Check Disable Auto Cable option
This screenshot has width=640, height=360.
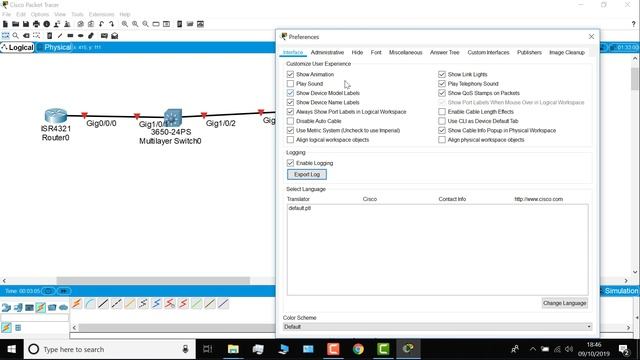(290, 121)
